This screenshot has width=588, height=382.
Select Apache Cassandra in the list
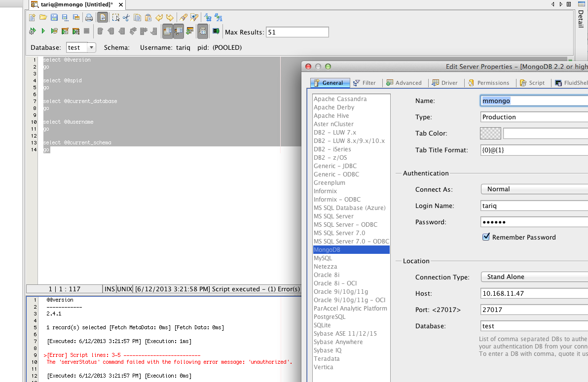[x=351, y=99]
